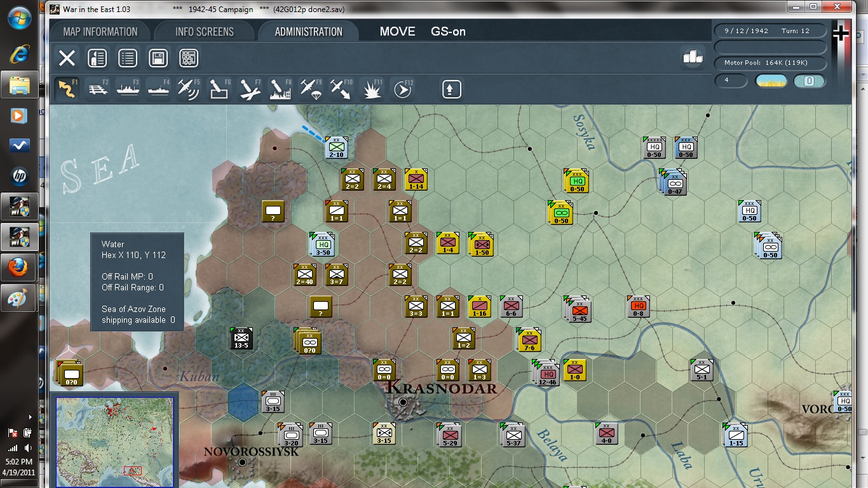This screenshot has width=868, height=488.
Task: Select the gray 4-0 unit counter
Action: 606,433
